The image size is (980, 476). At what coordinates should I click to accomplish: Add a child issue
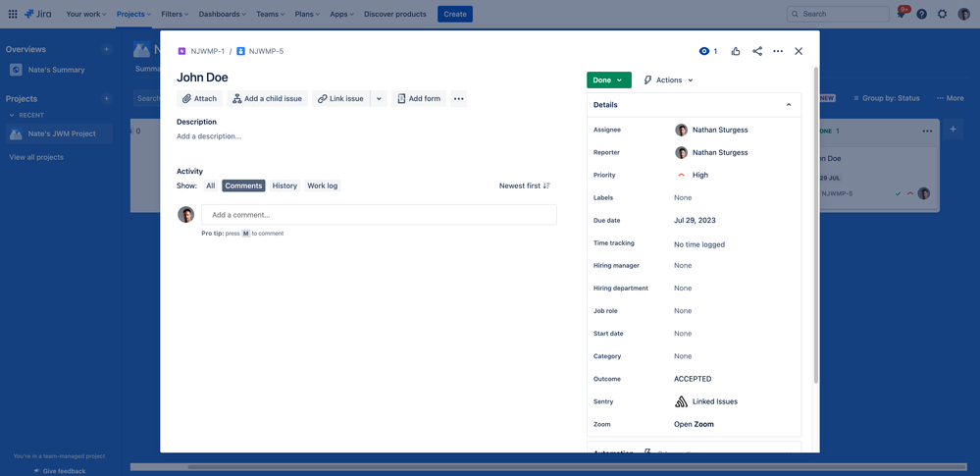pyautogui.click(x=268, y=99)
